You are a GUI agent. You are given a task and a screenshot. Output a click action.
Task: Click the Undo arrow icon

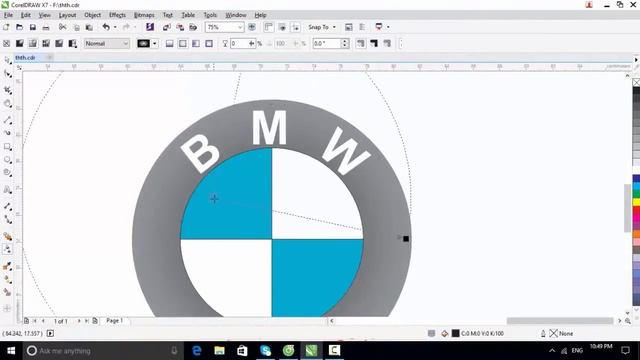tap(106, 27)
